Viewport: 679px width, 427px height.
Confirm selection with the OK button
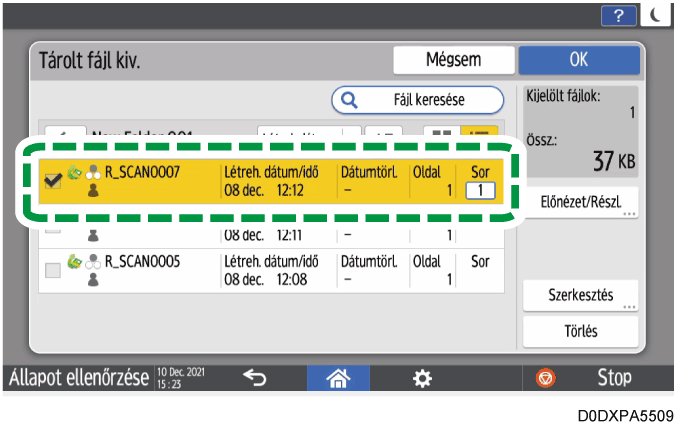click(x=578, y=59)
